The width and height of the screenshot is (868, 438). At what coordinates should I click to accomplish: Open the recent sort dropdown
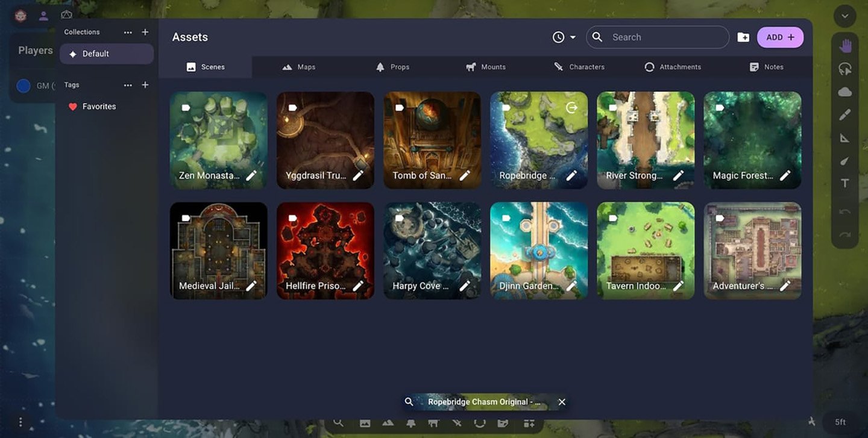pos(564,37)
